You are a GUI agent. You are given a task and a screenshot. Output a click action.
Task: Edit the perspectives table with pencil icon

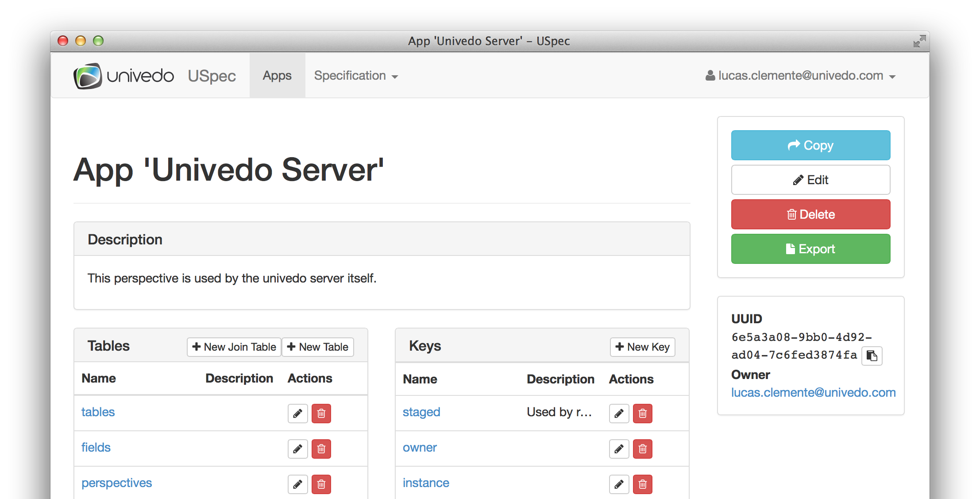[297, 484]
